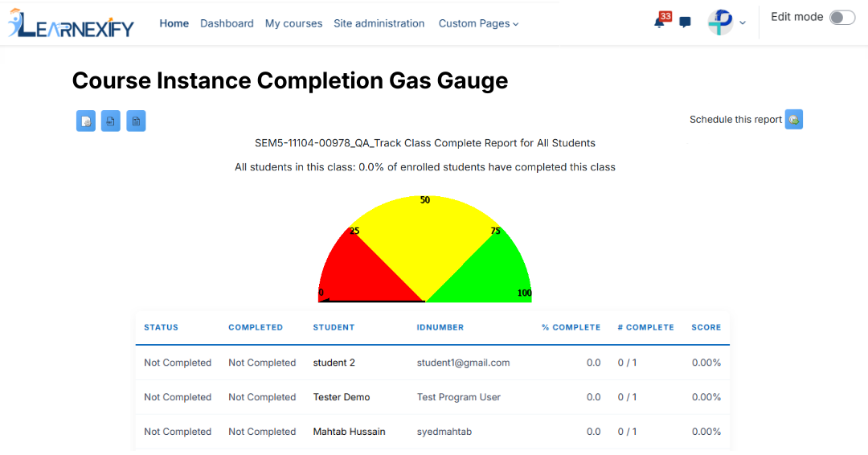The width and height of the screenshot is (868, 455).
Task: Click ID number student1@gmail.com
Action: 464,363
